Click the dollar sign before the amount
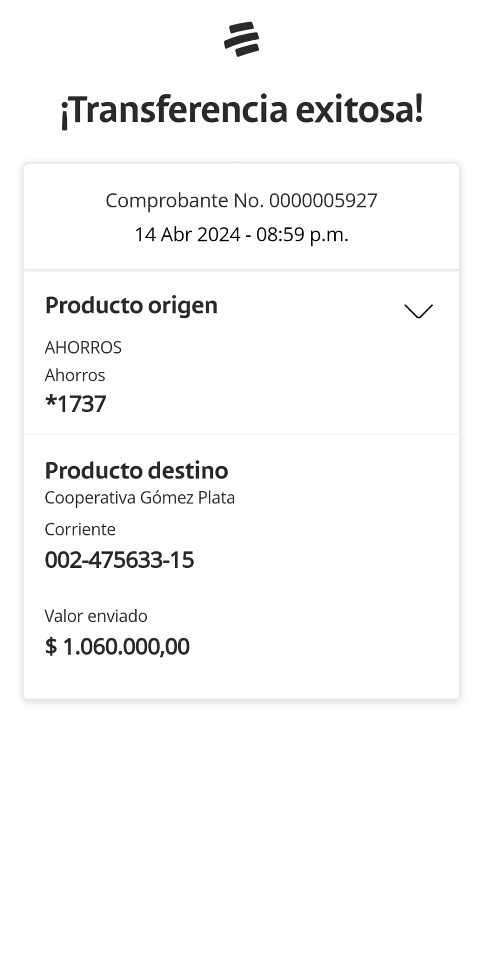 tap(51, 646)
